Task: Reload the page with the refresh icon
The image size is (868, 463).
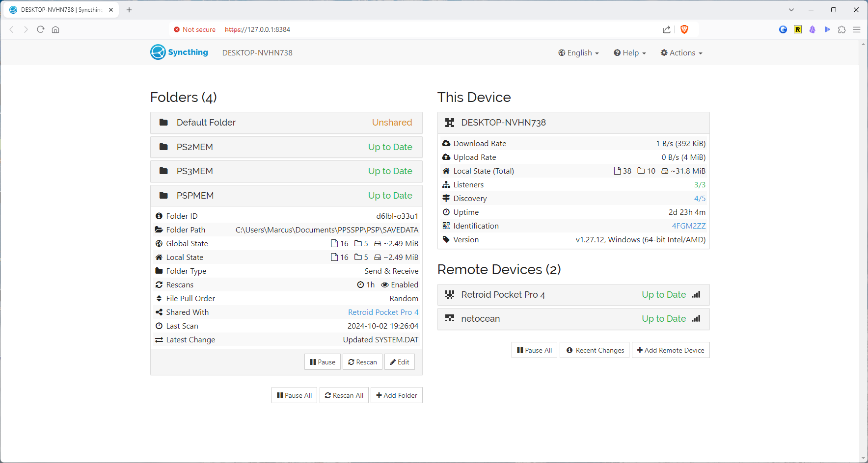Action: coord(41,29)
